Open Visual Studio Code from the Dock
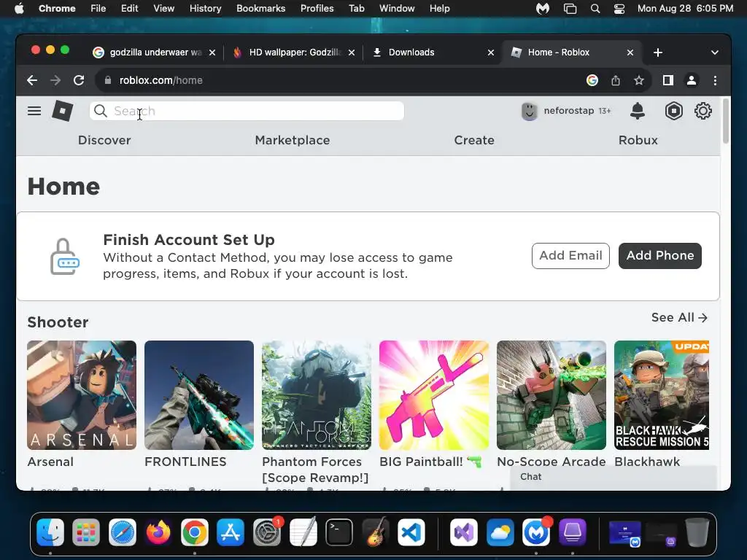 tap(411, 532)
